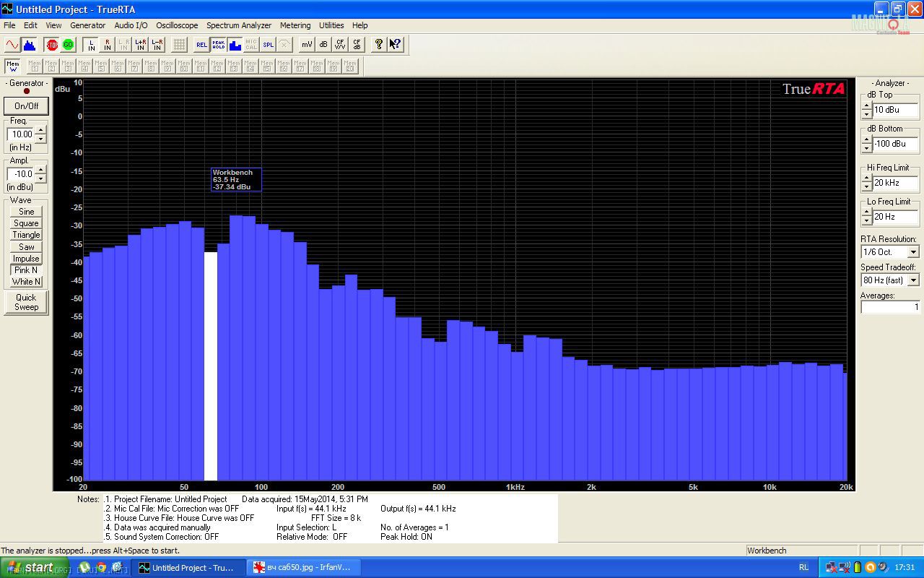Click the Mem 20 memory button
Viewport: 924px width, 578px height.
(x=350, y=66)
